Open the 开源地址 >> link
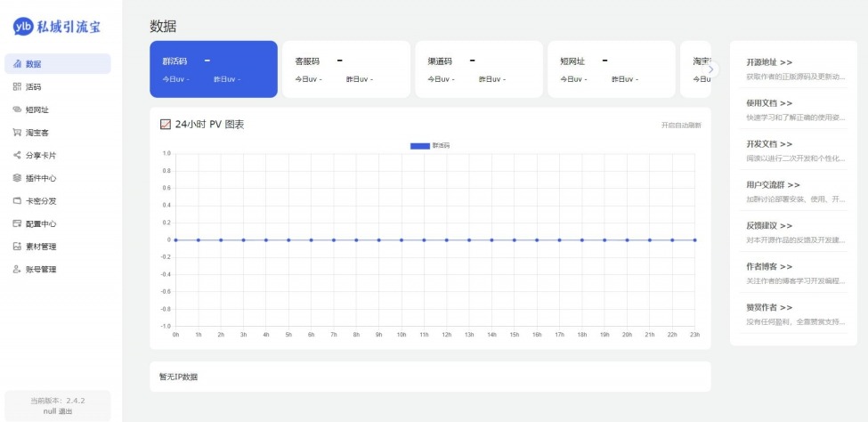The height and width of the screenshot is (422, 868). pyautogui.click(x=769, y=62)
